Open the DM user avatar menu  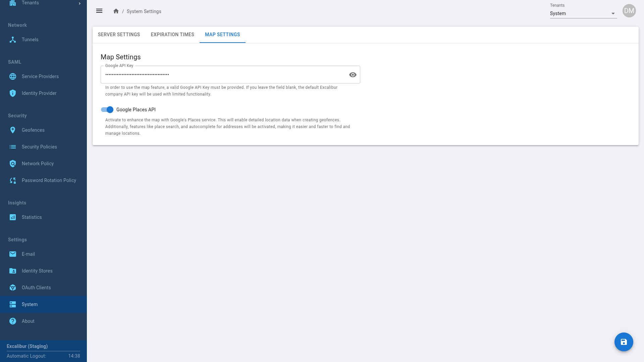click(629, 11)
